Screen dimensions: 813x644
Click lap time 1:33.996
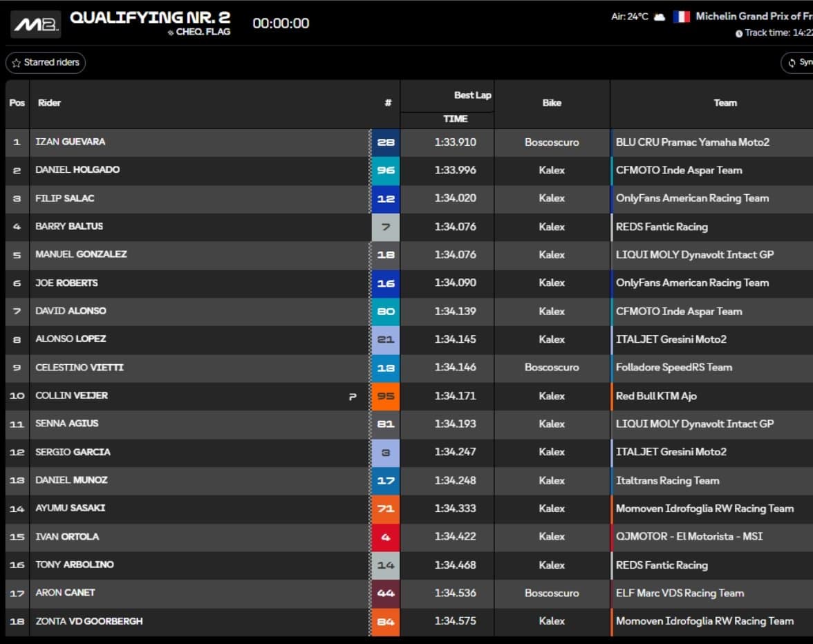tap(455, 170)
